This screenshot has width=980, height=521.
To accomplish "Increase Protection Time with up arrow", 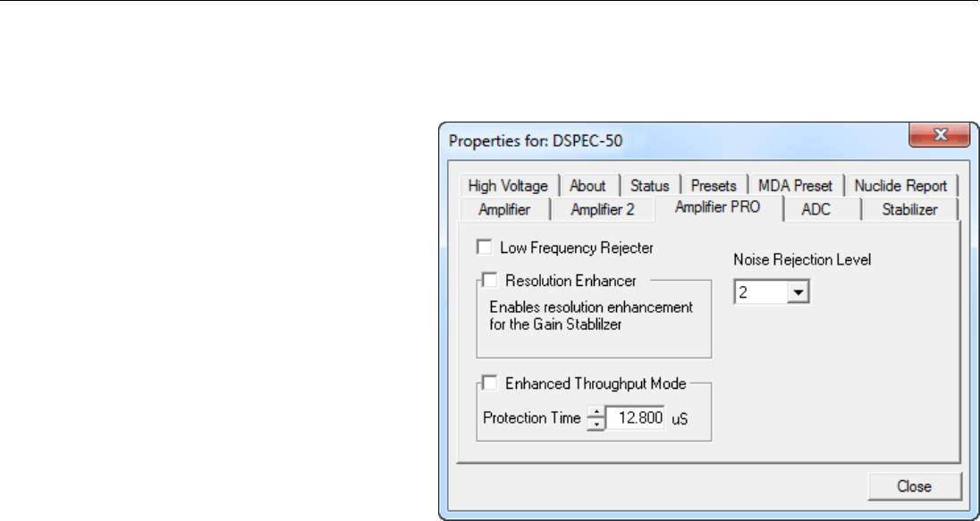I will [597, 412].
